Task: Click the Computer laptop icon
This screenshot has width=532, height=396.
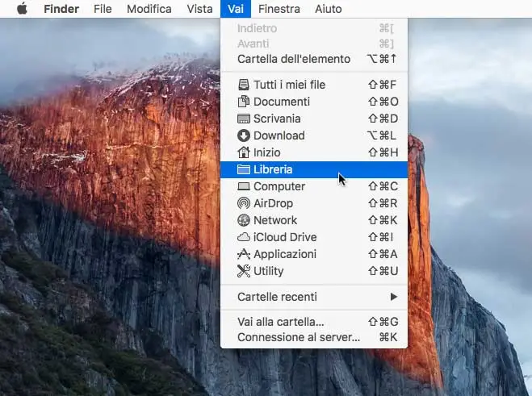Action: (243, 186)
